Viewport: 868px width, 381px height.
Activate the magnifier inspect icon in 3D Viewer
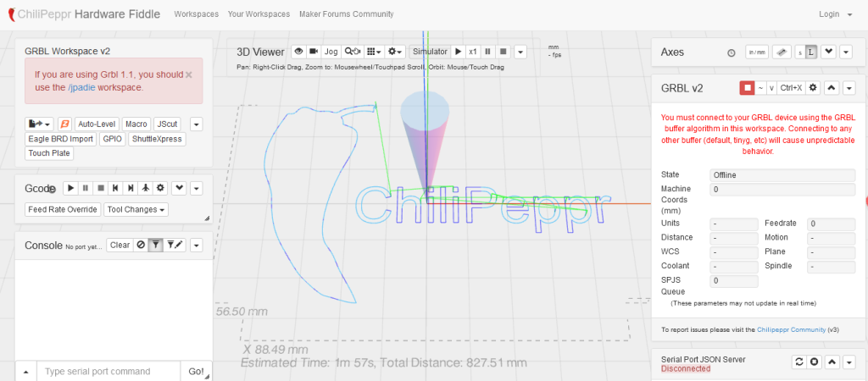pos(352,52)
